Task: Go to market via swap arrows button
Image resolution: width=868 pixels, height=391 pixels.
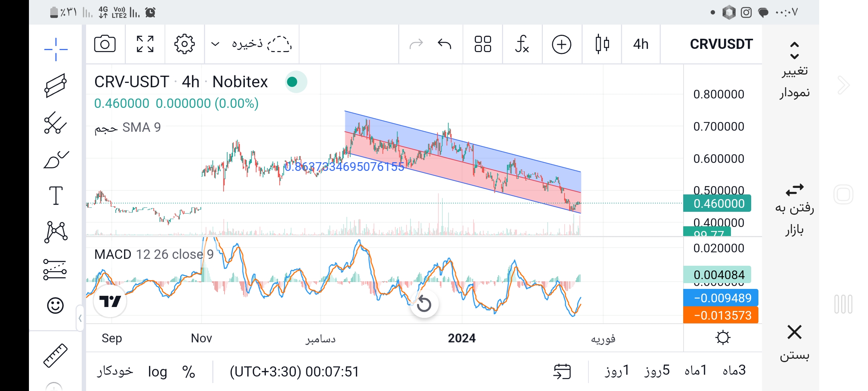Action: 795,189
